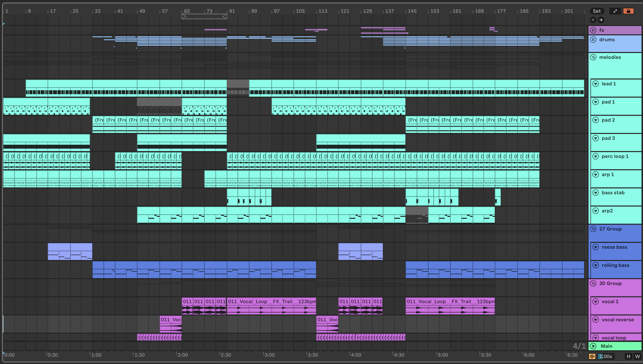Select the perc loop 1 track name
The width and height of the screenshot is (643, 364).
pos(615,156)
